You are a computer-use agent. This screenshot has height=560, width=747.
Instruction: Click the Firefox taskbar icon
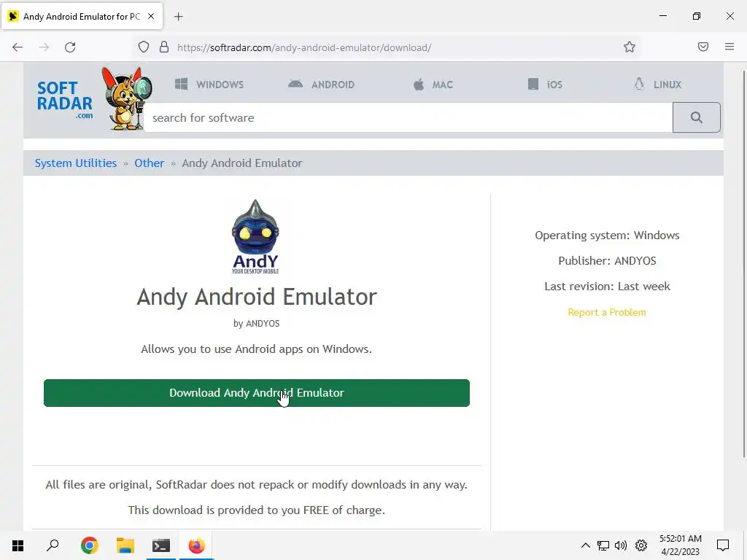[197, 545]
